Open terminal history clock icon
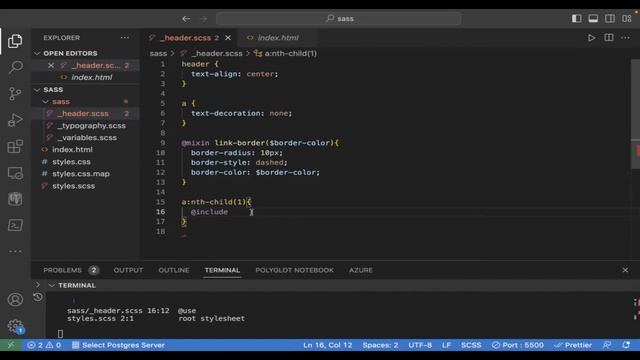This screenshot has width=640, height=360. pos(38,297)
